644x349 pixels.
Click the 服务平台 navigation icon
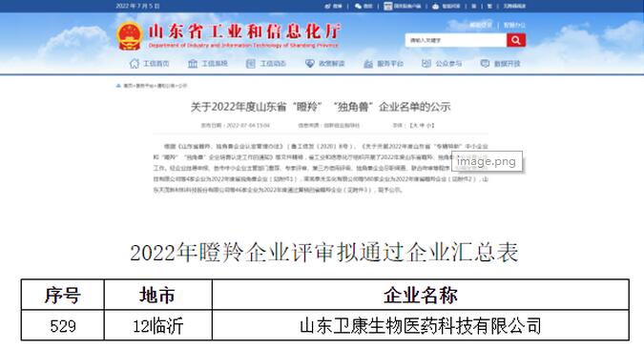368,64
